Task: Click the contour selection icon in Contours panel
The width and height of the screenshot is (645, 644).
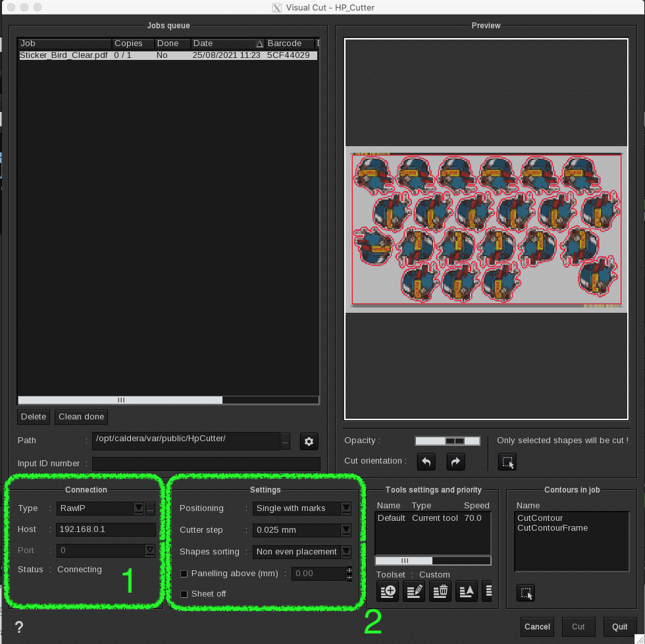Action: (x=526, y=593)
